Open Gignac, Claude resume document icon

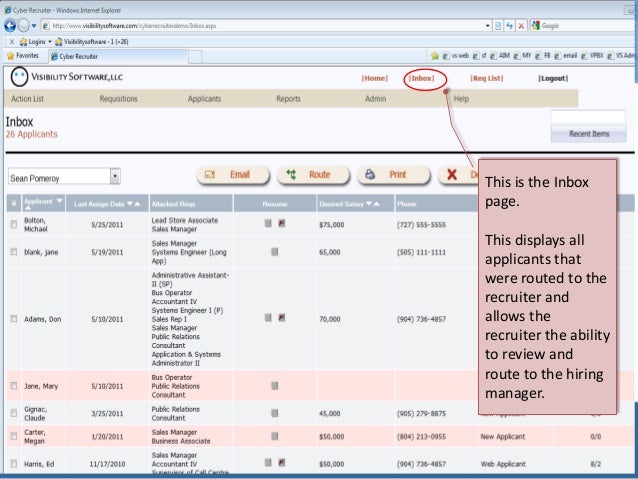pos(275,413)
